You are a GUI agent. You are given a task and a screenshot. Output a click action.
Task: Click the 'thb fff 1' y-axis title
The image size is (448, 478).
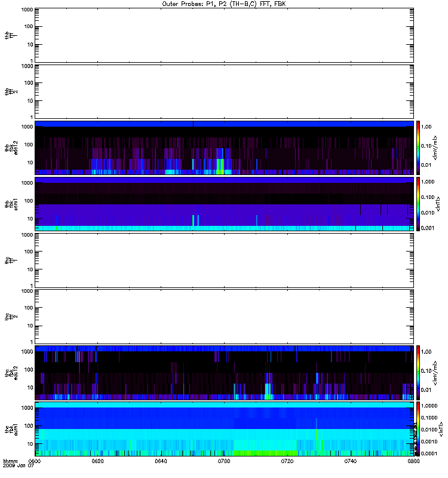click(11, 35)
